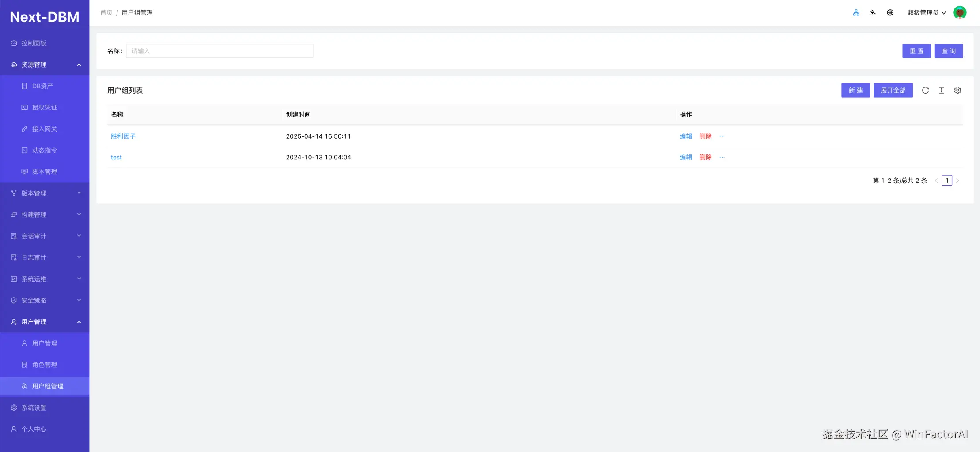The height and width of the screenshot is (452, 980).
Task: Refresh the user group list
Action: (925, 90)
